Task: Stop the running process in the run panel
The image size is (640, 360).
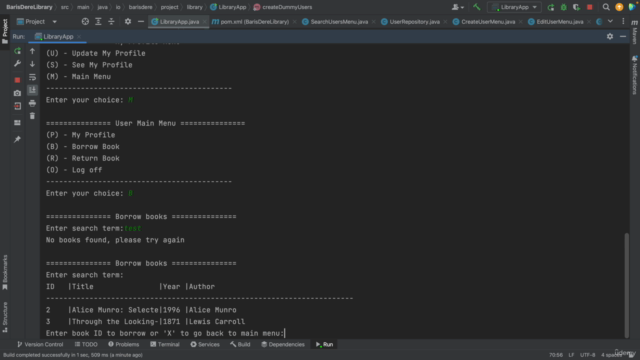Action: (x=17, y=80)
